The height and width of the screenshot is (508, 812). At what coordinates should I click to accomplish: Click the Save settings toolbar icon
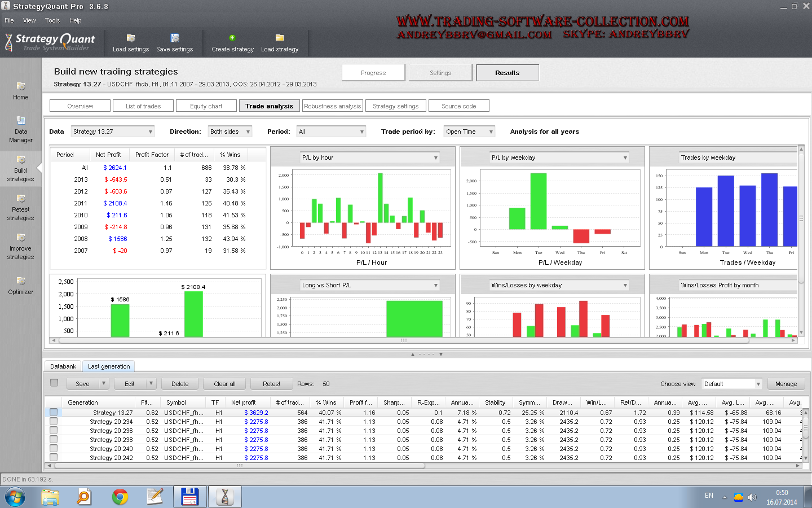175,38
